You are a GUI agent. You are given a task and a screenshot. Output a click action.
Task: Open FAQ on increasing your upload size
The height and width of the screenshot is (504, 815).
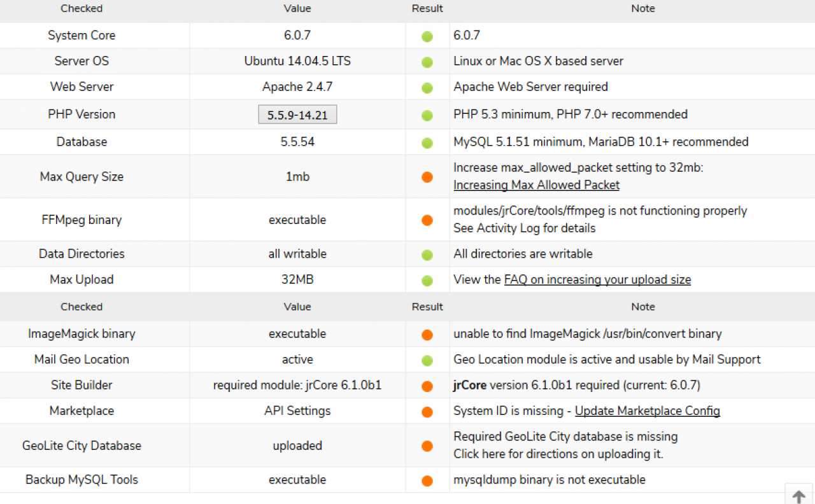click(597, 279)
